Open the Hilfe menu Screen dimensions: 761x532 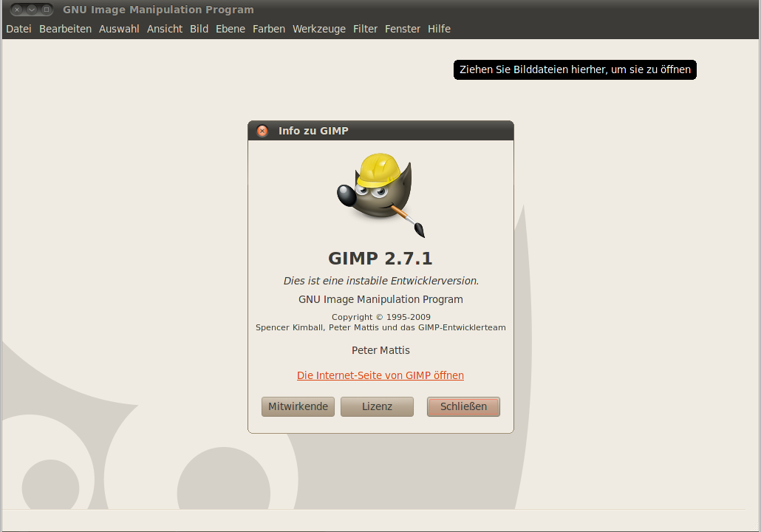point(439,29)
